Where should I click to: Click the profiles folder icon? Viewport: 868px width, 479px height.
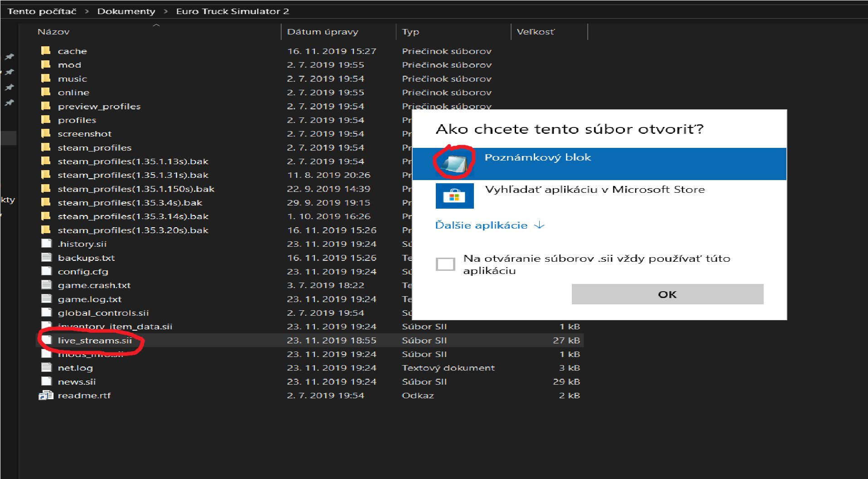(46, 120)
